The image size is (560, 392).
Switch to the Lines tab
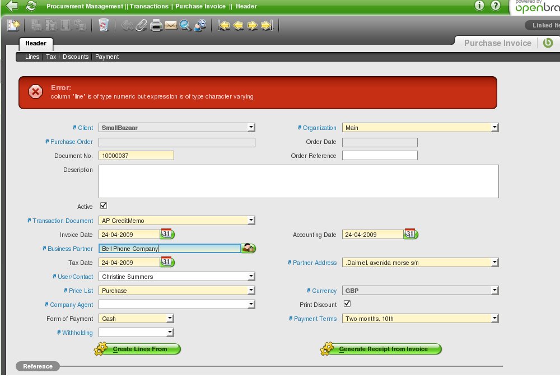point(32,57)
